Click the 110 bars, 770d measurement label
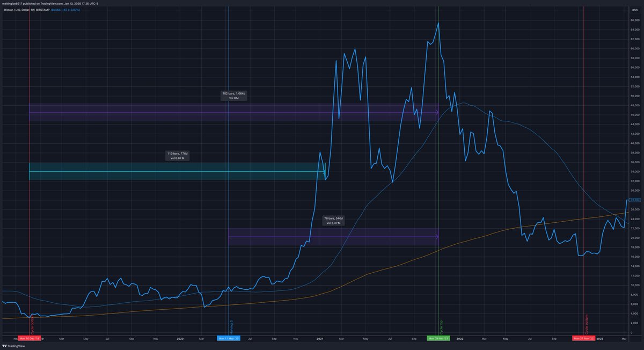This screenshot has height=350, width=644. tap(178, 156)
